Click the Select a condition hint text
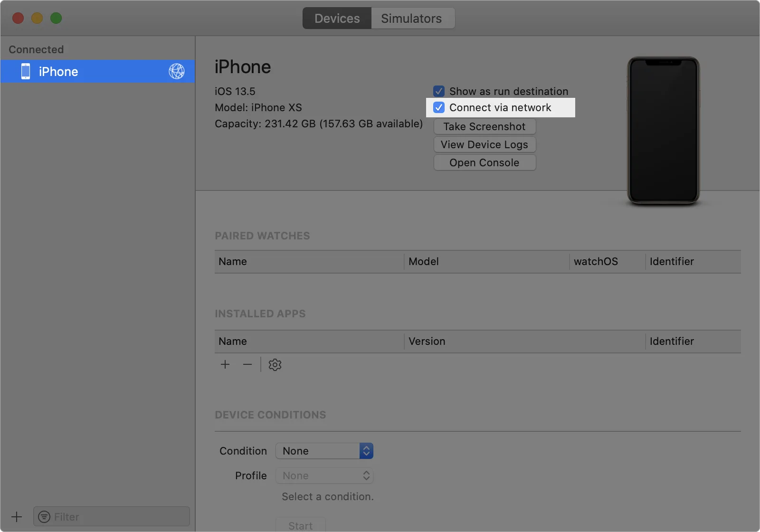The height and width of the screenshot is (532, 760). click(x=328, y=496)
